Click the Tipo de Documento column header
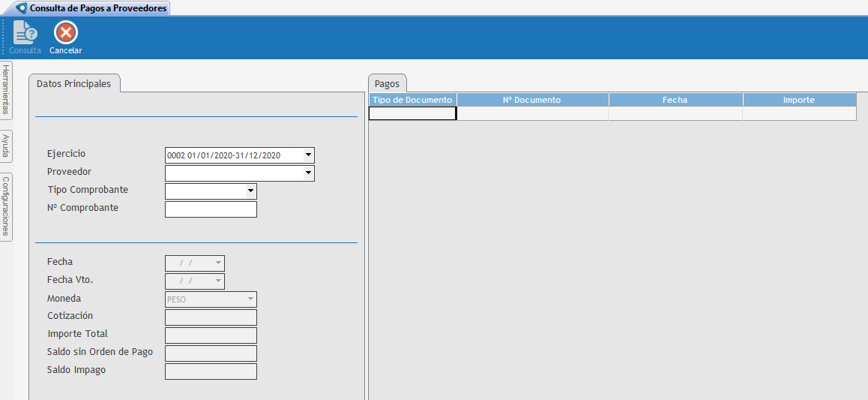This screenshot has height=400, width=868. coord(412,100)
